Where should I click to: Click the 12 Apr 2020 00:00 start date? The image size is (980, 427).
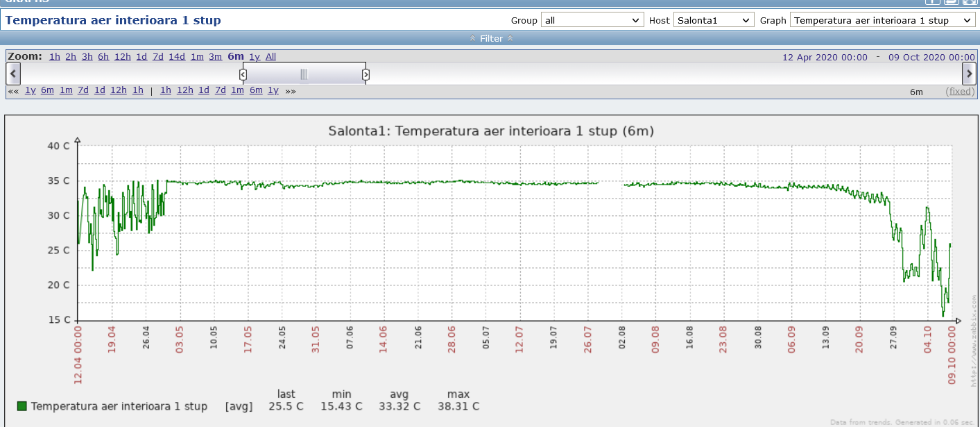pos(825,57)
